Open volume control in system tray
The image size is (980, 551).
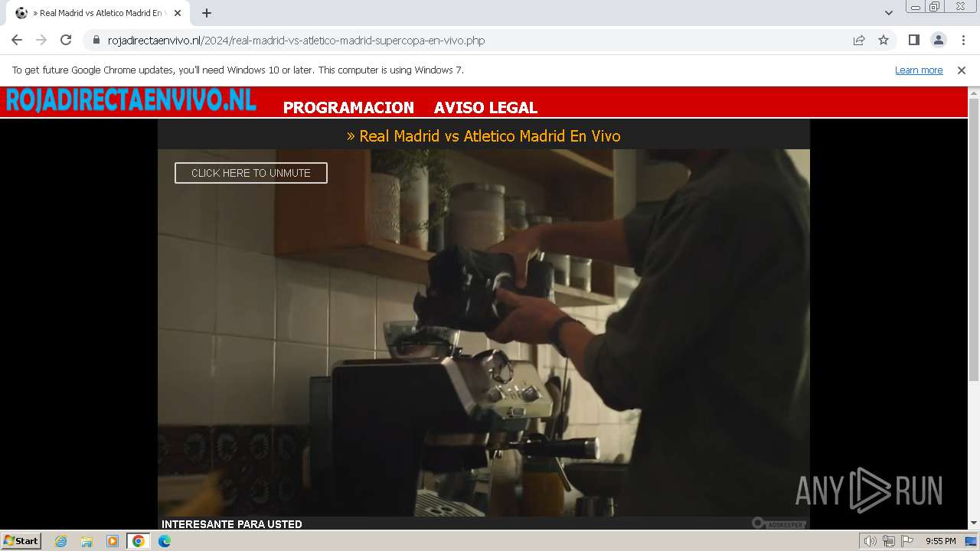click(x=871, y=541)
